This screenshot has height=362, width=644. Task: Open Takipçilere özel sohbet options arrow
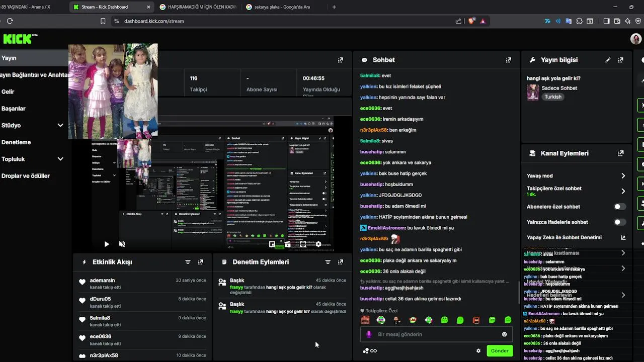623,191
